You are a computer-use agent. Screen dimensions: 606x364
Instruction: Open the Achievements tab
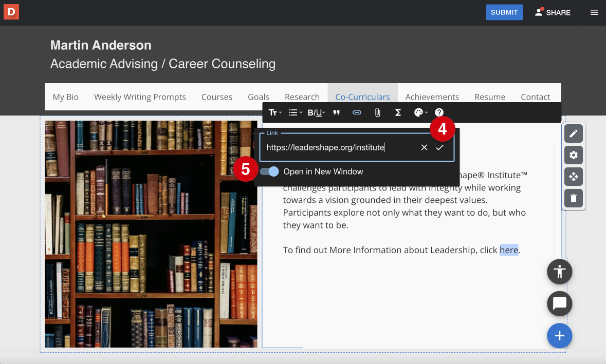[x=432, y=97]
